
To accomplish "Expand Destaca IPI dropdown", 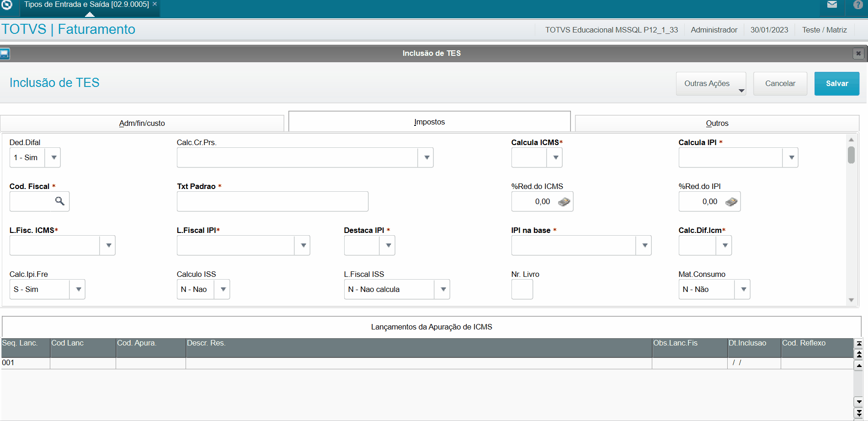I will pyautogui.click(x=388, y=245).
